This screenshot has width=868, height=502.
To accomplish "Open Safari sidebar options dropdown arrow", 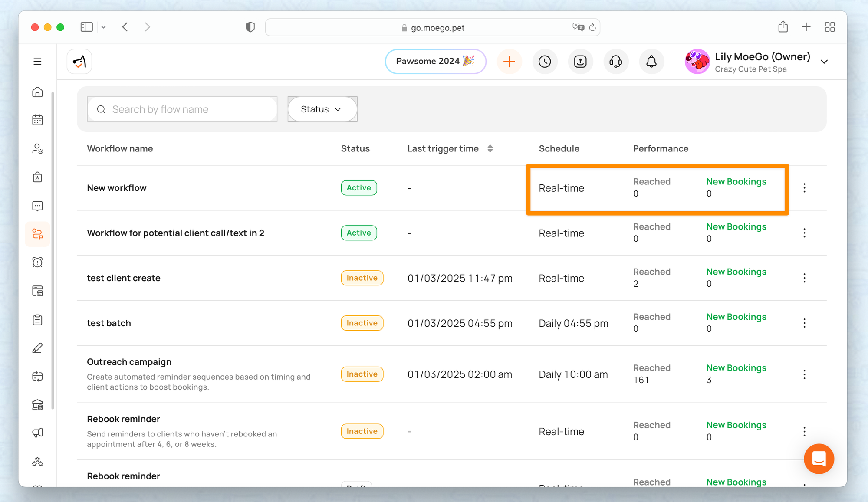I will pos(103,27).
